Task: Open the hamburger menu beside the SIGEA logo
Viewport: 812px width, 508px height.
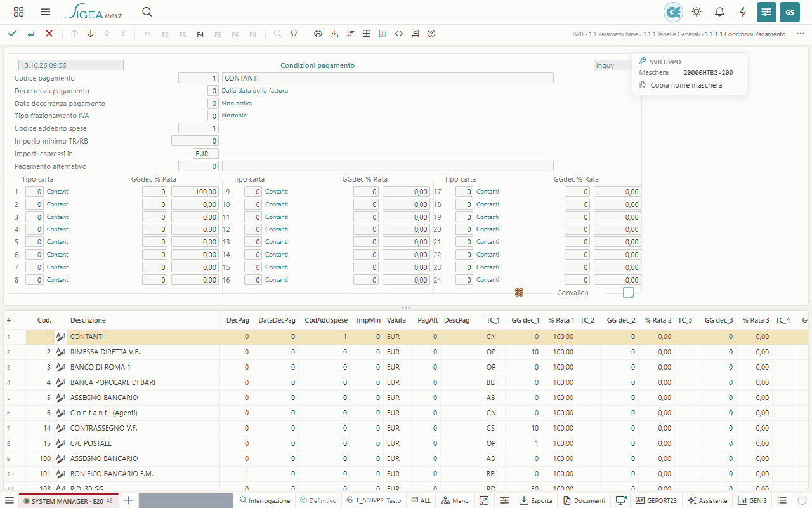Action: [x=45, y=12]
